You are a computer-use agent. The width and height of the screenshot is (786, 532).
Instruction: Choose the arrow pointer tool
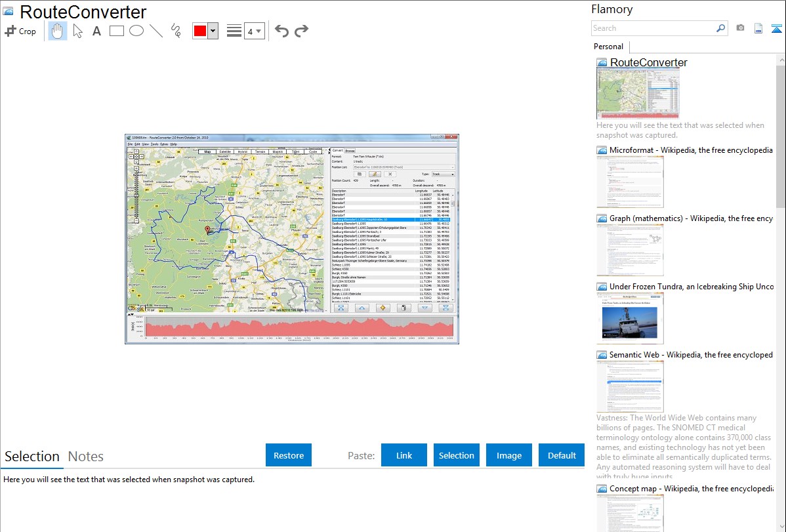pos(78,31)
